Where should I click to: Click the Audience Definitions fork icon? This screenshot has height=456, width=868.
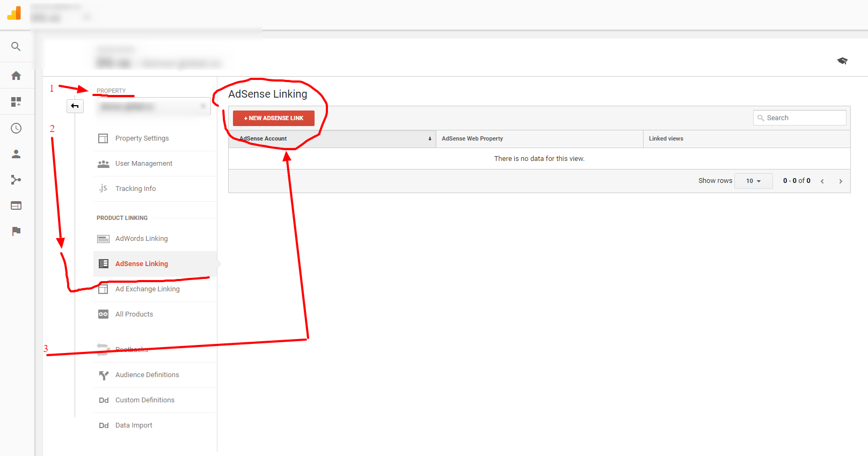[x=104, y=375]
